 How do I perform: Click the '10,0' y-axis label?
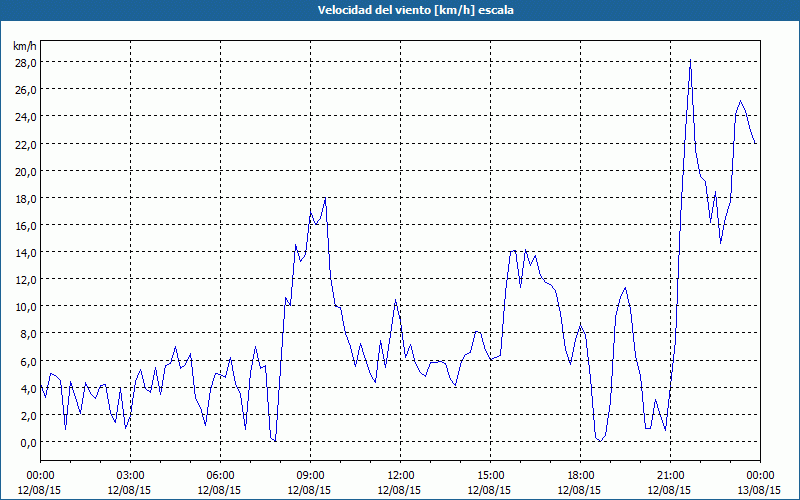coord(25,307)
